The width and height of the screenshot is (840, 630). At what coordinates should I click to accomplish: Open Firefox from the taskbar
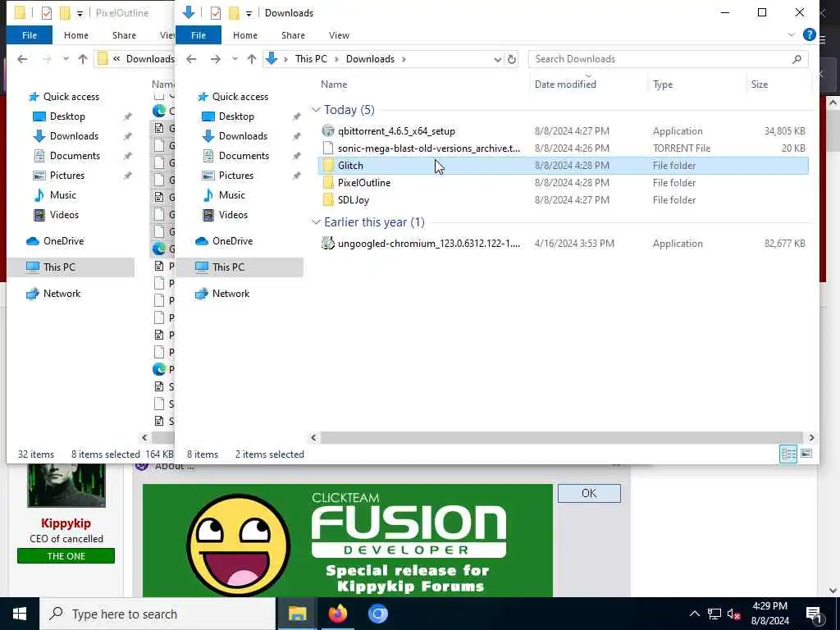pos(337,614)
